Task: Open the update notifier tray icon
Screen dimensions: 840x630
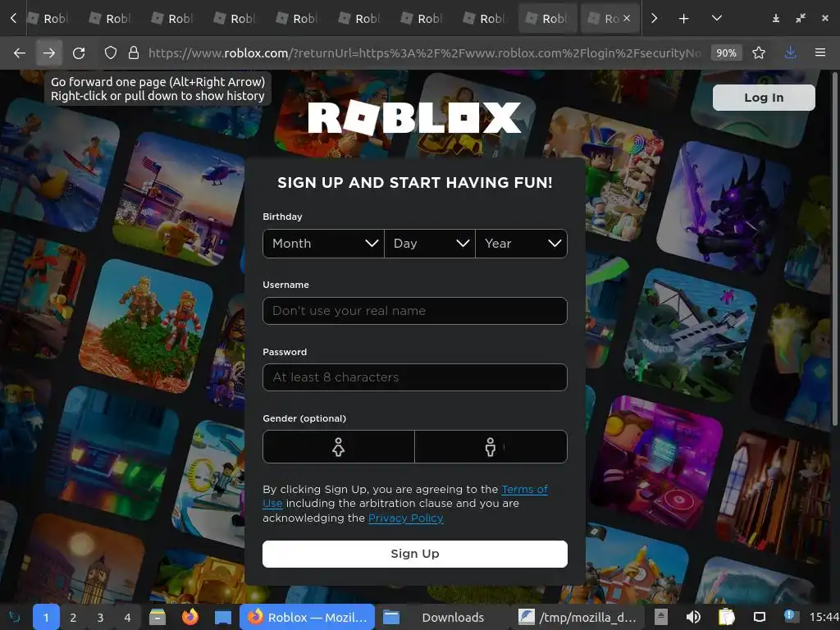Action: tap(791, 616)
